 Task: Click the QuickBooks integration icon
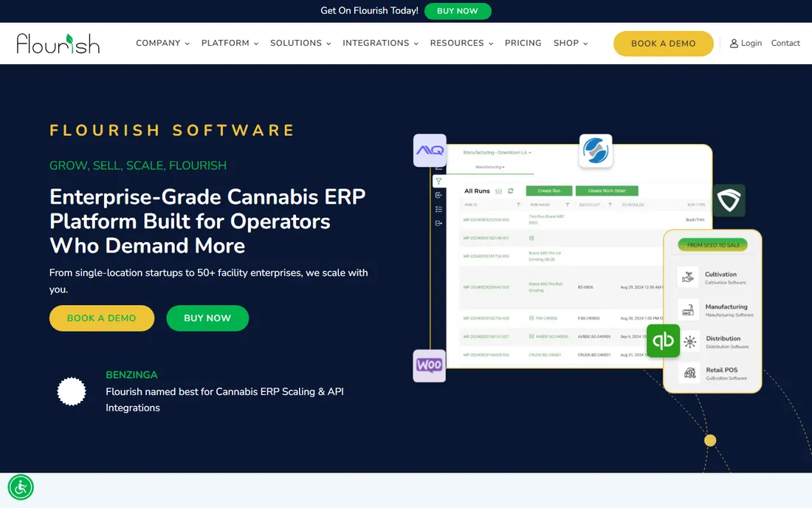664,340
